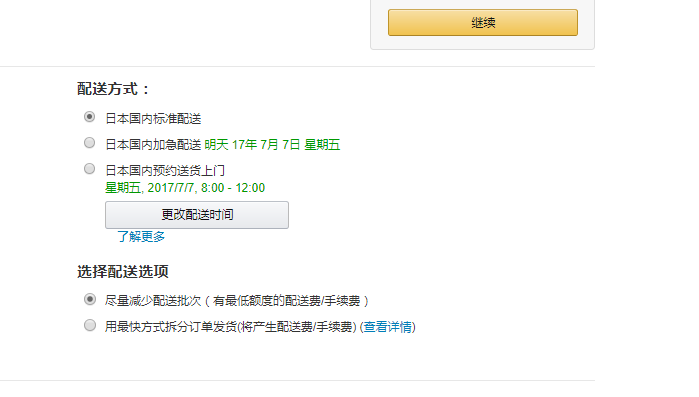Choose the 用最快方式拆分订单发货 radio button
699x397 pixels.
pos(90,325)
